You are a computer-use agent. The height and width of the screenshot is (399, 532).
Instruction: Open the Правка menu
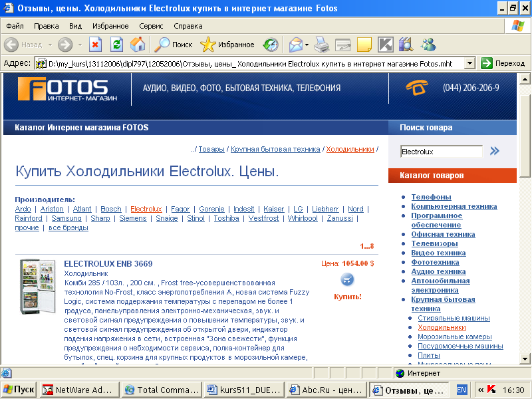[x=46, y=26]
